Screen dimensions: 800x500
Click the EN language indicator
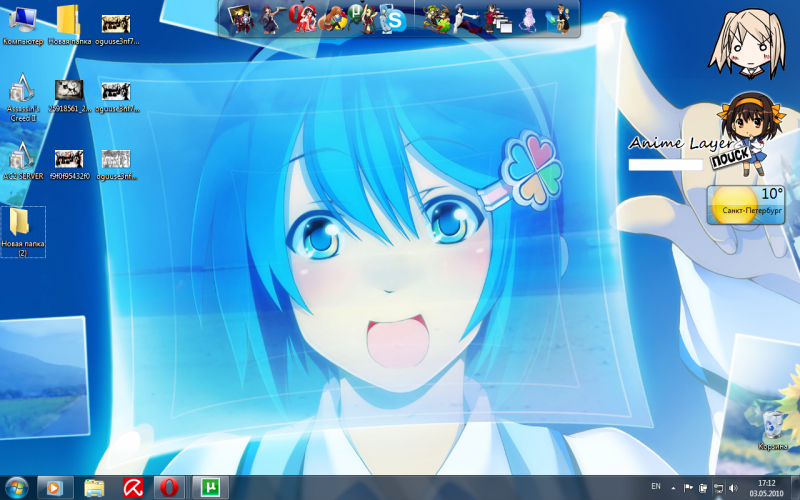(x=656, y=486)
